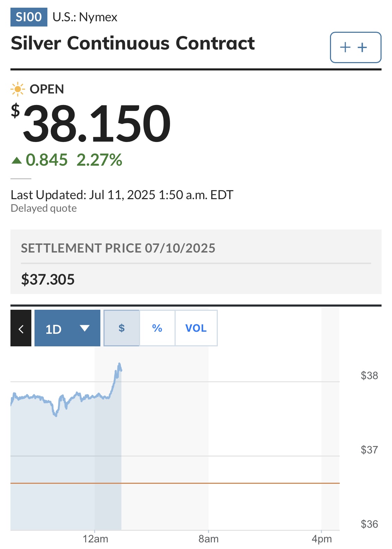The width and height of the screenshot is (392, 549).
Task: Open the 1D time range dropdown
Action: click(67, 328)
